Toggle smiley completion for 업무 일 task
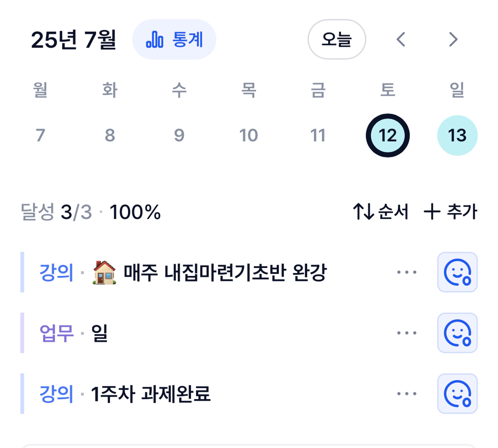The image size is (498, 448). point(457,333)
